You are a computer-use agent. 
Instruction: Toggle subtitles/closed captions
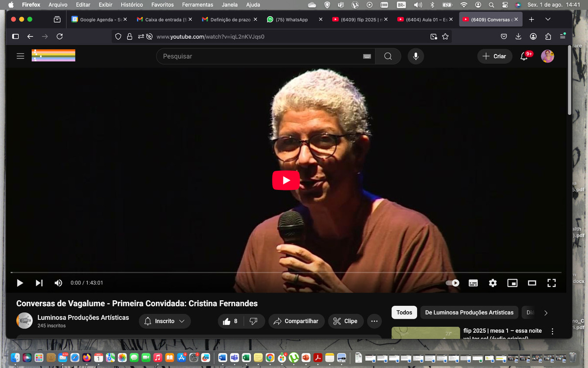click(x=473, y=283)
